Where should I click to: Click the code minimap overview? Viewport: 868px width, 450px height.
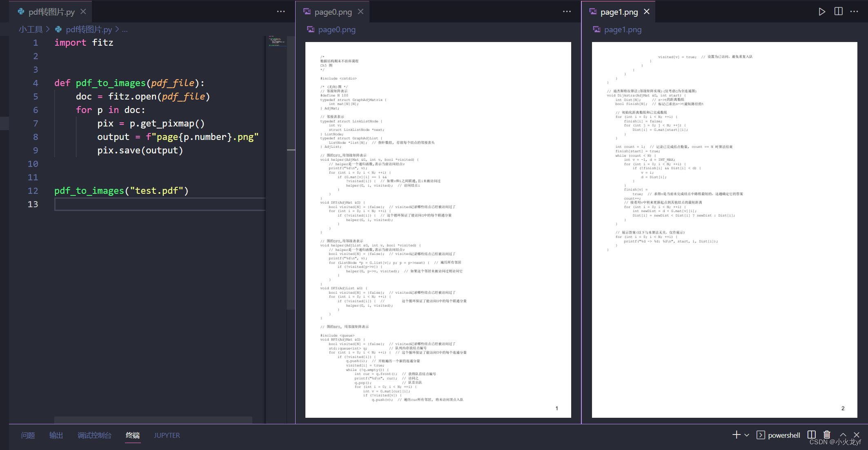(x=277, y=41)
